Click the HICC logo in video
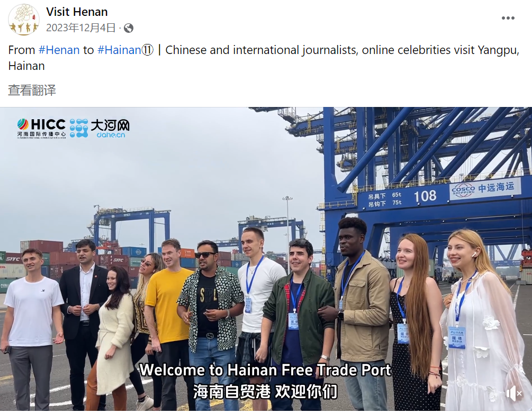This screenshot has height=413, width=532. (41, 128)
